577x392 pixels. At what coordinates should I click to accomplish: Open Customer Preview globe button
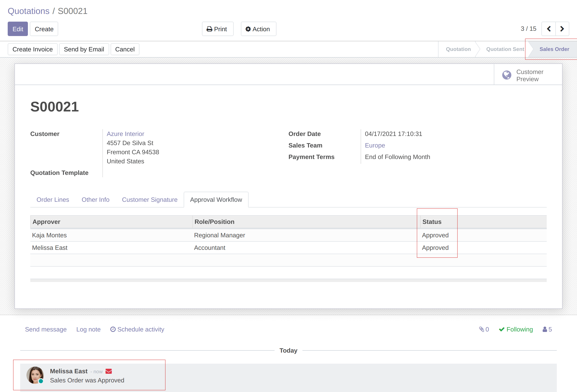(x=528, y=75)
